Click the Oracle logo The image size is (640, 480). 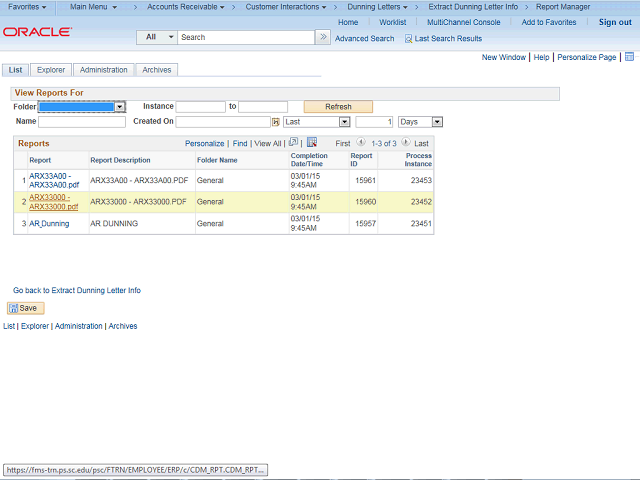click(x=37, y=32)
